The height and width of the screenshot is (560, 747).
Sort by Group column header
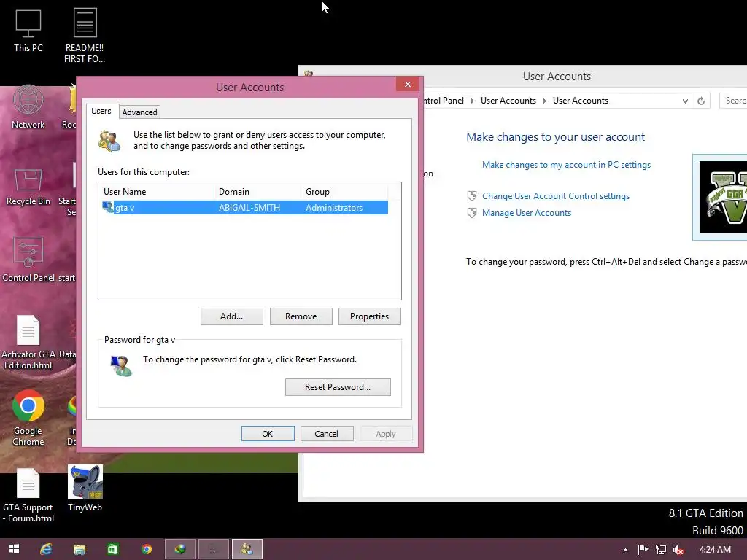[344, 192]
